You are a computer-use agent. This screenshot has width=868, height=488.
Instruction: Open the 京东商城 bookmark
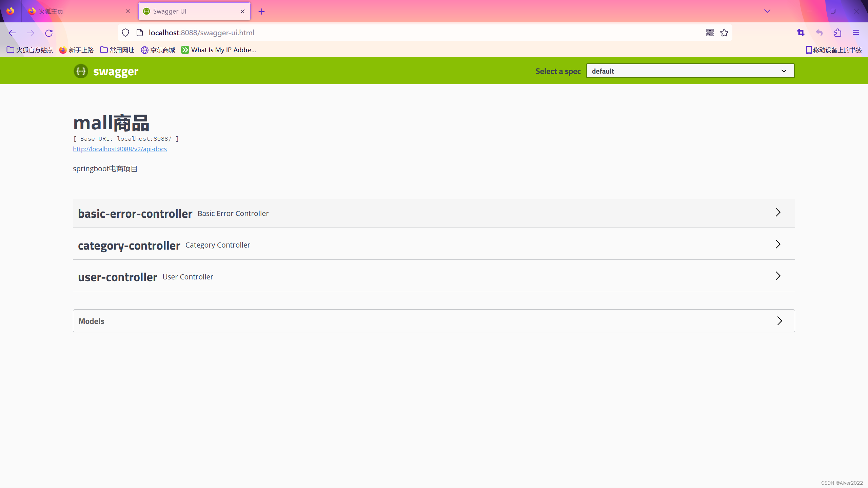pyautogui.click(x=158, y=50)
